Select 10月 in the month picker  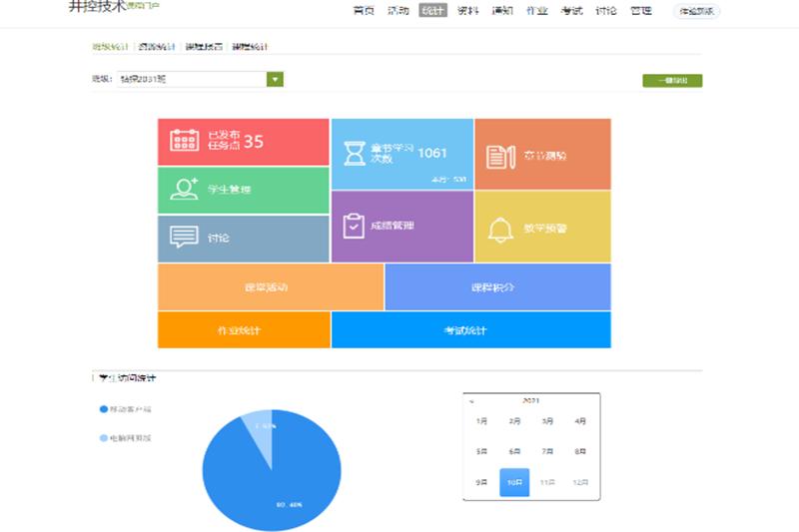click(x=514, y=481)
